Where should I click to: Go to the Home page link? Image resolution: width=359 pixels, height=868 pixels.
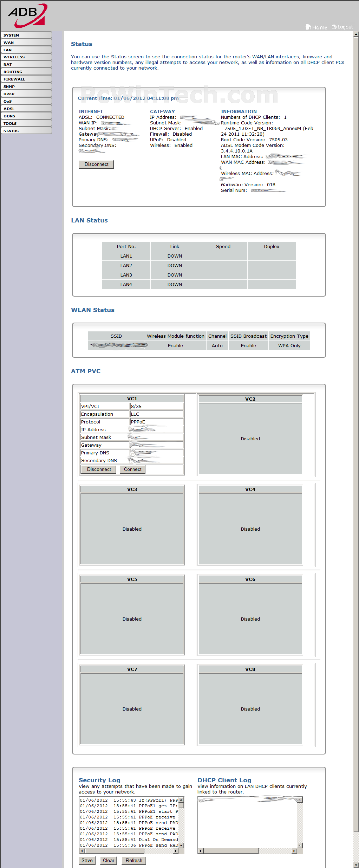[x=316, y=27]
